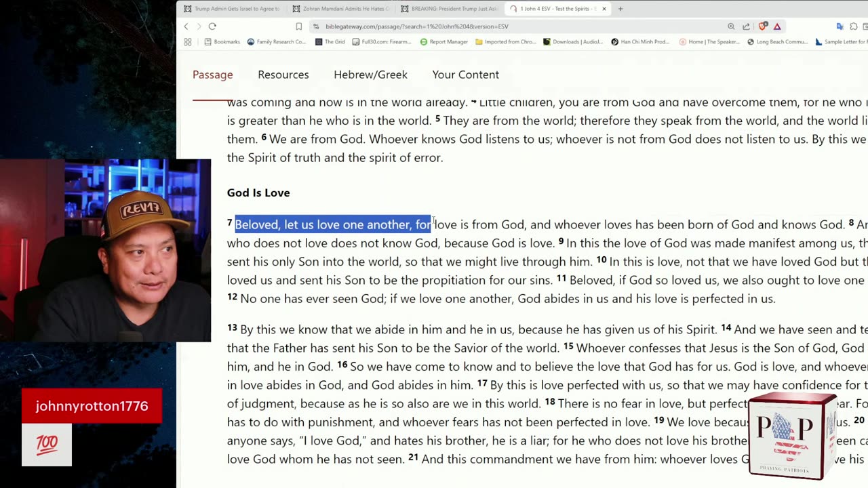Click the Praying Patriots logo cube
The height and width of the screenshot is (488, 868).
tap(792, 436)
